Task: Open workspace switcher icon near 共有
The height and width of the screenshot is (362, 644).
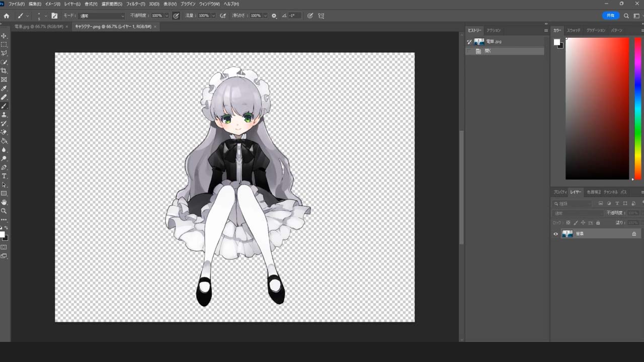Action: [x=637, y=16]
